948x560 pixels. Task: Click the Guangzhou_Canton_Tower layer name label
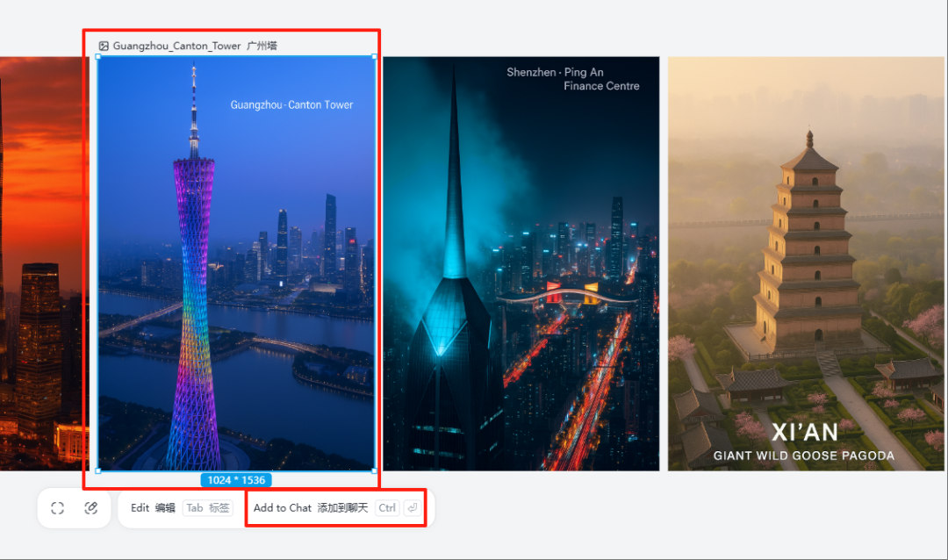coord(176,46)
